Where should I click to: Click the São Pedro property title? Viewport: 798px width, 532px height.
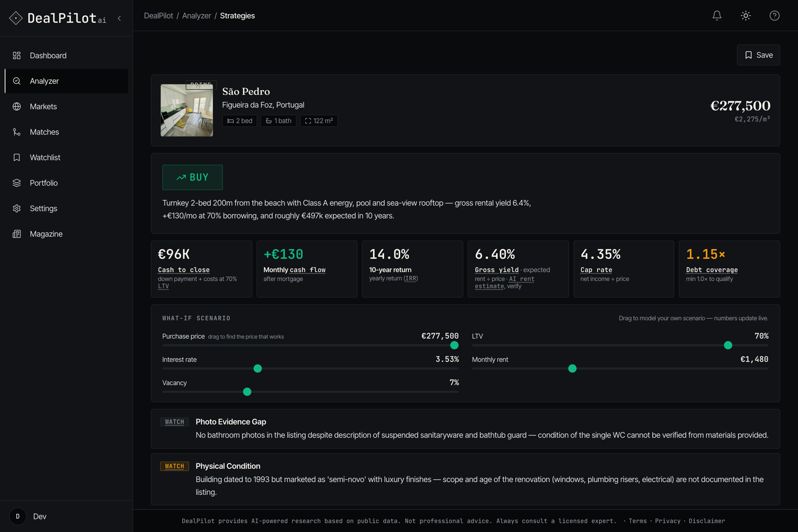(x=246, y=91)
